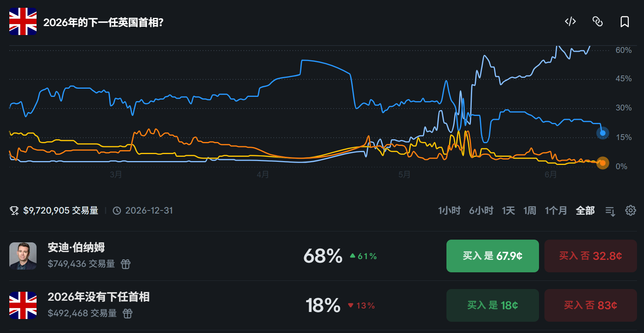Click gift icon beside $749,436 volume
Screen dimensions: 644x333
click(126, 264)
